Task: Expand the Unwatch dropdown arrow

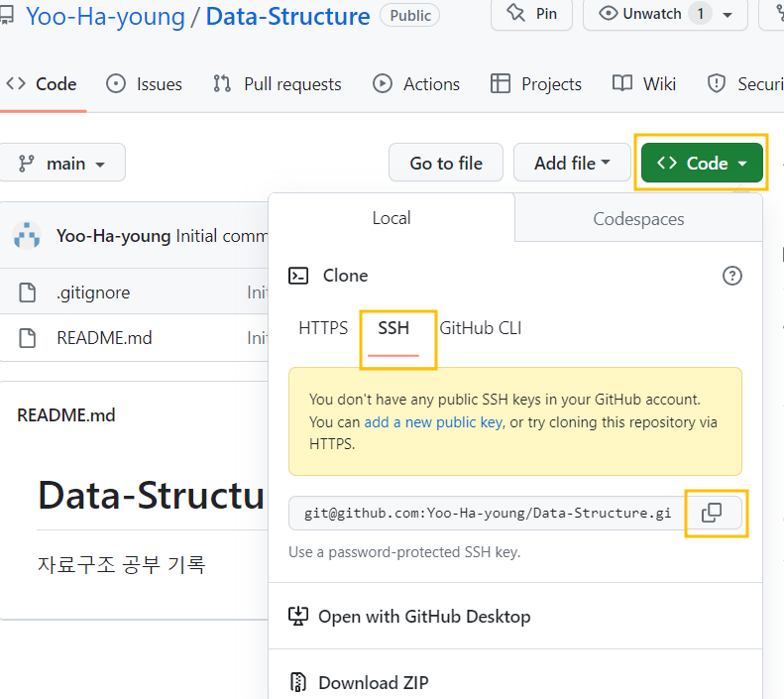Action: click(x=728, y=15)
